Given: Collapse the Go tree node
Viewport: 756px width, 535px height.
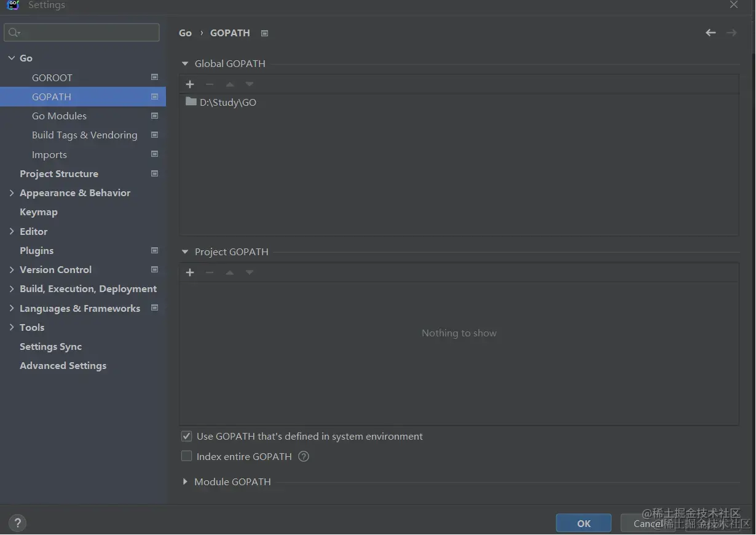Looking at the screenshot, I should (x=12, y=58).
